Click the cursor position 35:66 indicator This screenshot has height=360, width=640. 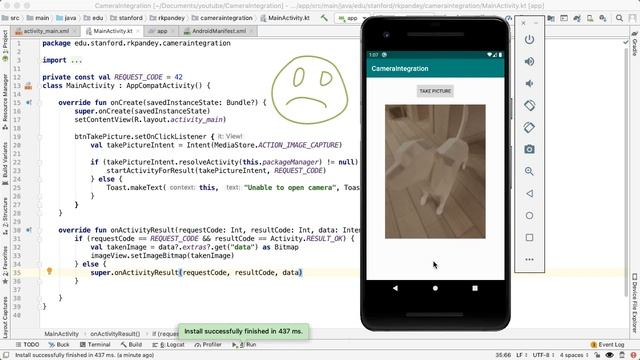tap(503, 355)
